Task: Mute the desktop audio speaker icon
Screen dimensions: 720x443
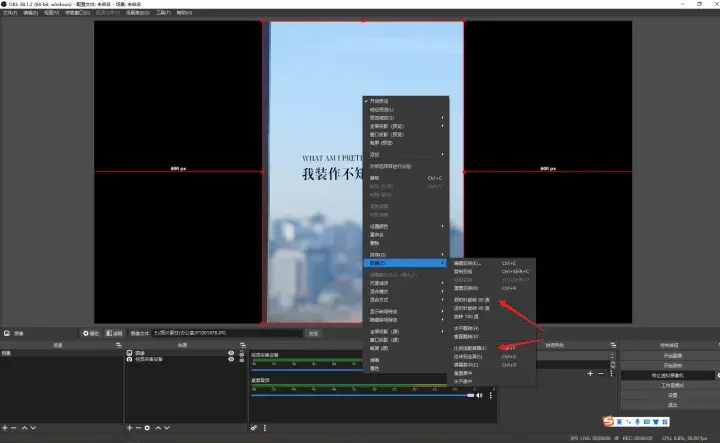Action: click(x=479, y=396)
